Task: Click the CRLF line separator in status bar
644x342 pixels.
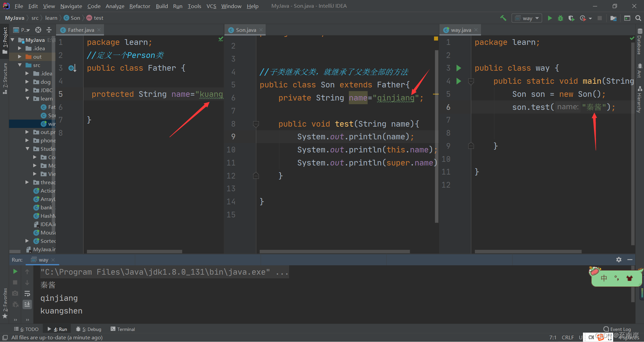Action: click(x=568, y=337)
